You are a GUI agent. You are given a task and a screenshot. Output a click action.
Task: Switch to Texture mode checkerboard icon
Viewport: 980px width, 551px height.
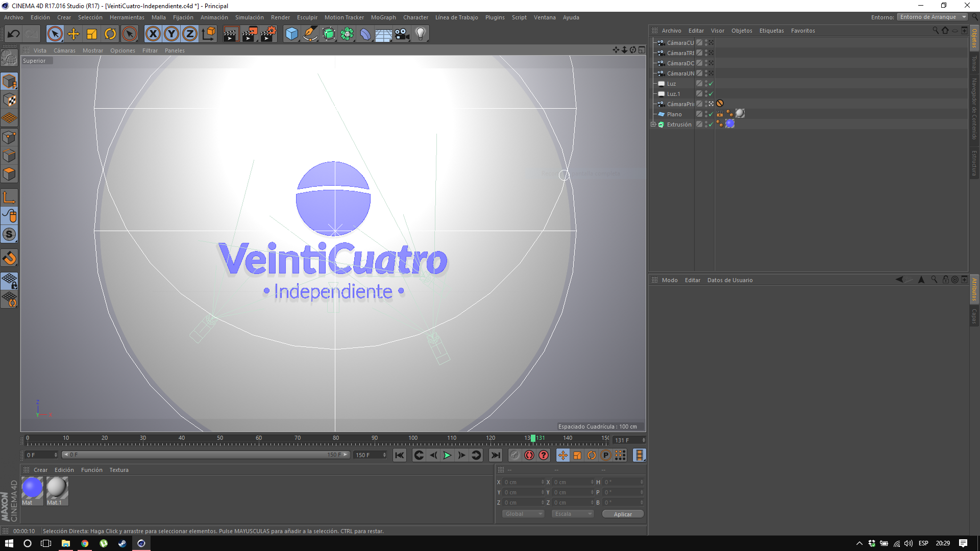pyautogui.click(x=9, y=100)
